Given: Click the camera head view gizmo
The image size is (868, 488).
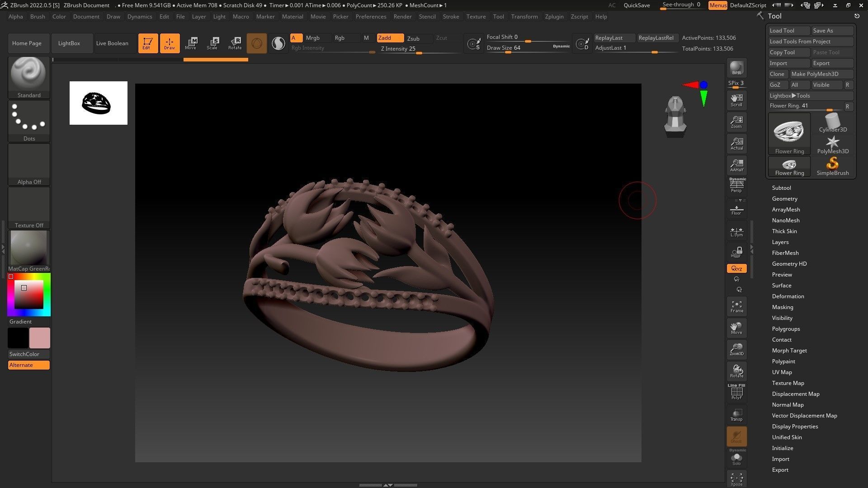Looking at the screenshot, I should [x=675, y=116].
